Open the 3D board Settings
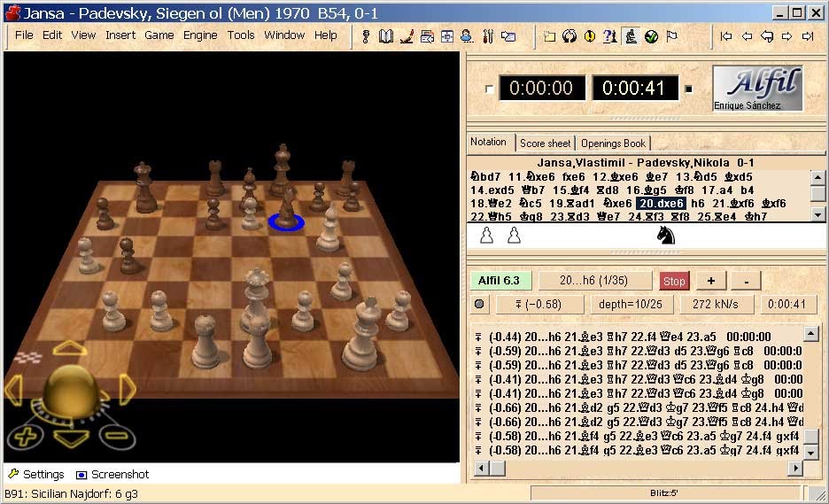The image size is (829, 504). [36, 475]
